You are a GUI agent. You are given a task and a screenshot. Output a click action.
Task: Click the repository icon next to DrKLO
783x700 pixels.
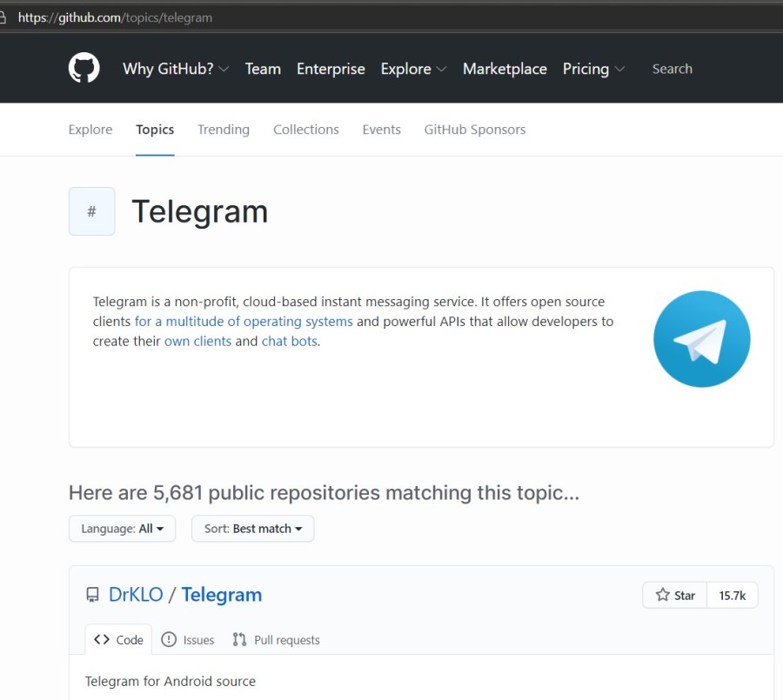pos(92,596)
